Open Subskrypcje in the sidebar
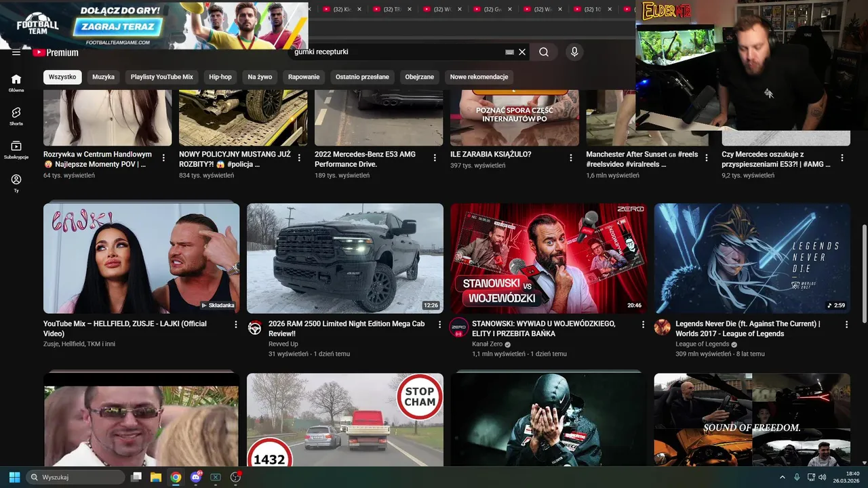The width and height of the screenshot is (868, 488). [16, 150]
